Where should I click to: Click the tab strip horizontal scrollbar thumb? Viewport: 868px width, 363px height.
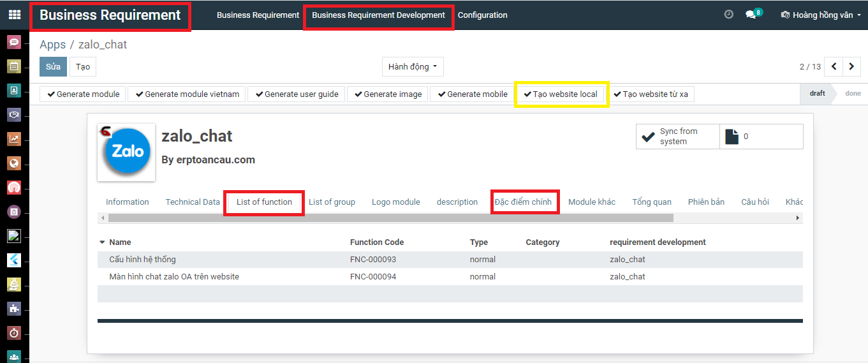(390, 218)
